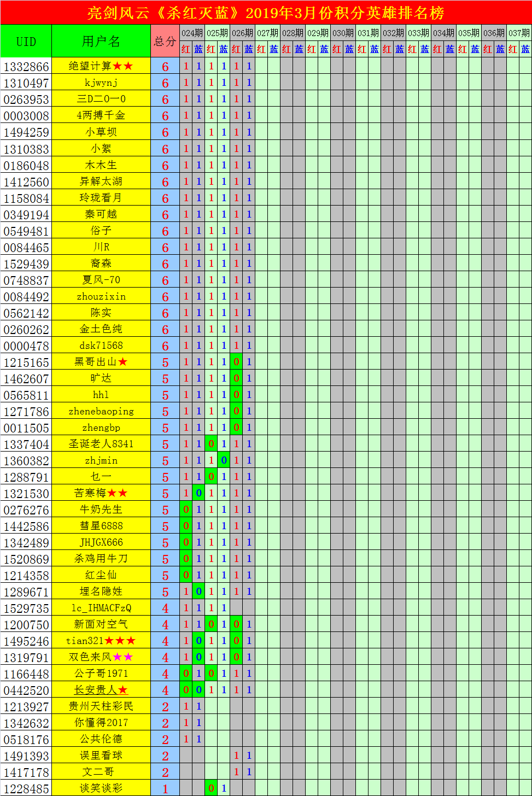Viewport: 532px width, 796px height.
Task: Click username 4两搏千金
Action: [101, 115]
